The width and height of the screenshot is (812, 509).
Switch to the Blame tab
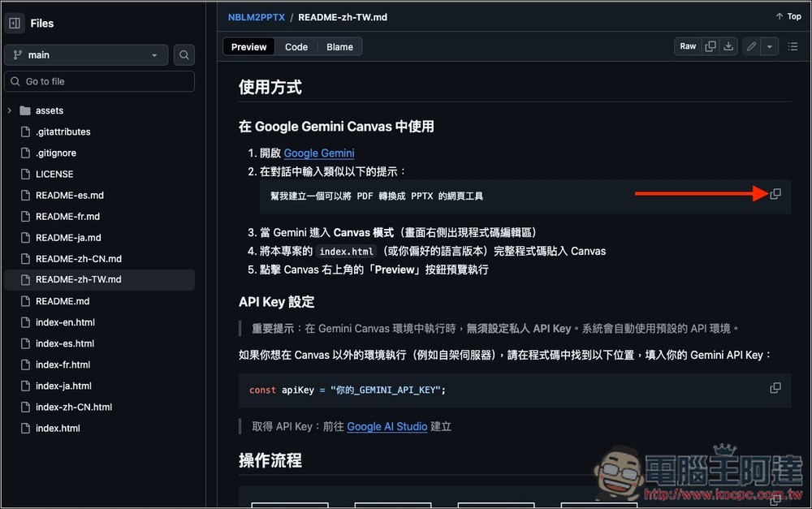tap(339, 46)
